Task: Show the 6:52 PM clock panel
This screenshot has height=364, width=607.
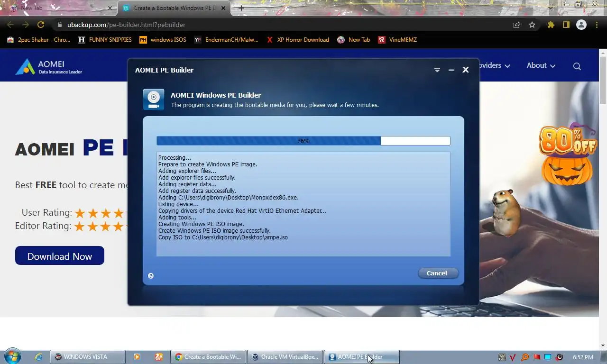Action: coord(583,357)
